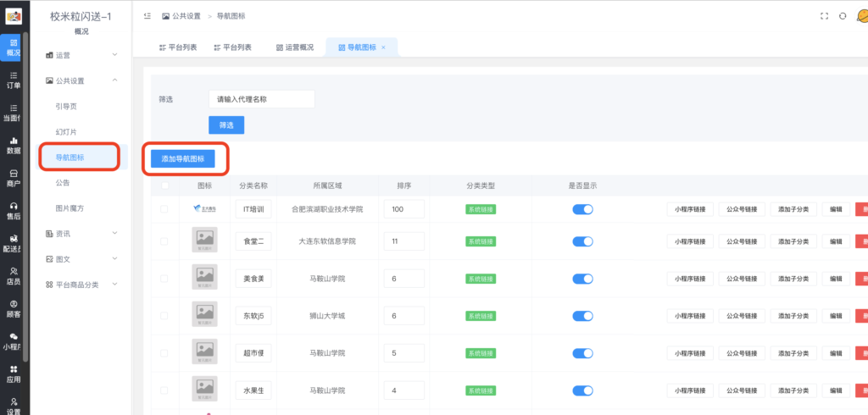Image resolution: width=868 pixels, height=415 pixels.
Task: Expand the 图文 menu group
Action: [x=82, y=259]
